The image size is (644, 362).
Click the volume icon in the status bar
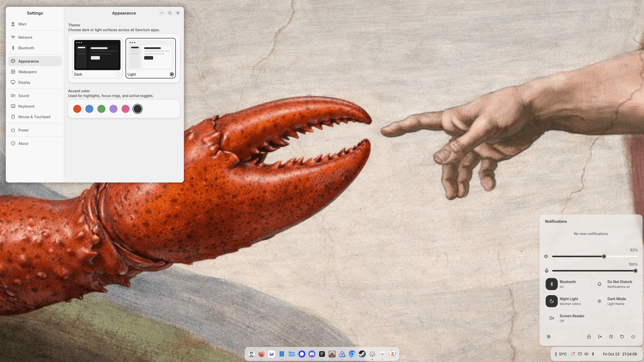[586, 354]
